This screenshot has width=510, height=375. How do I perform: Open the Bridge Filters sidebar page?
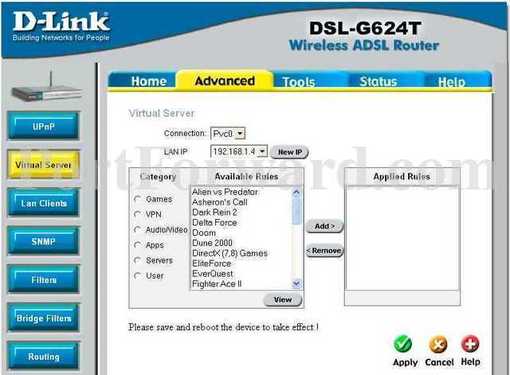(44, 318)
